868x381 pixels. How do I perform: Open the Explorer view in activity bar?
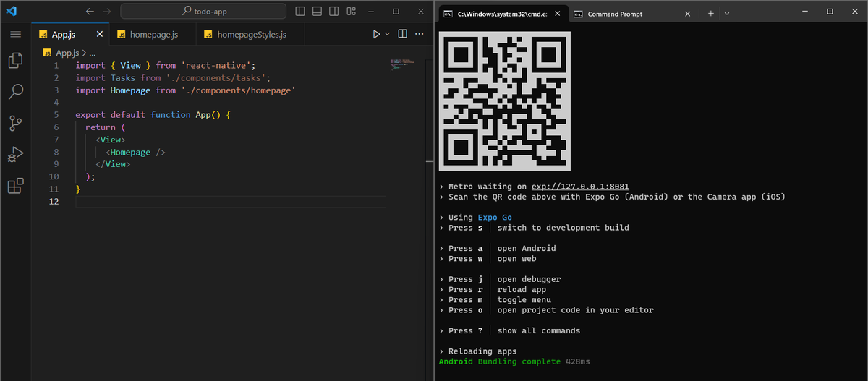coord(15,60)
